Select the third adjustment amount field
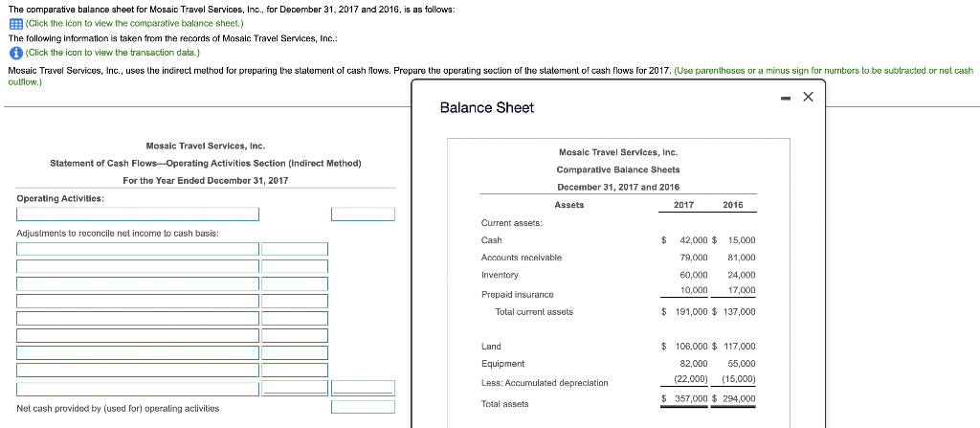Screen dimensions: 980x428 point(295,284)
